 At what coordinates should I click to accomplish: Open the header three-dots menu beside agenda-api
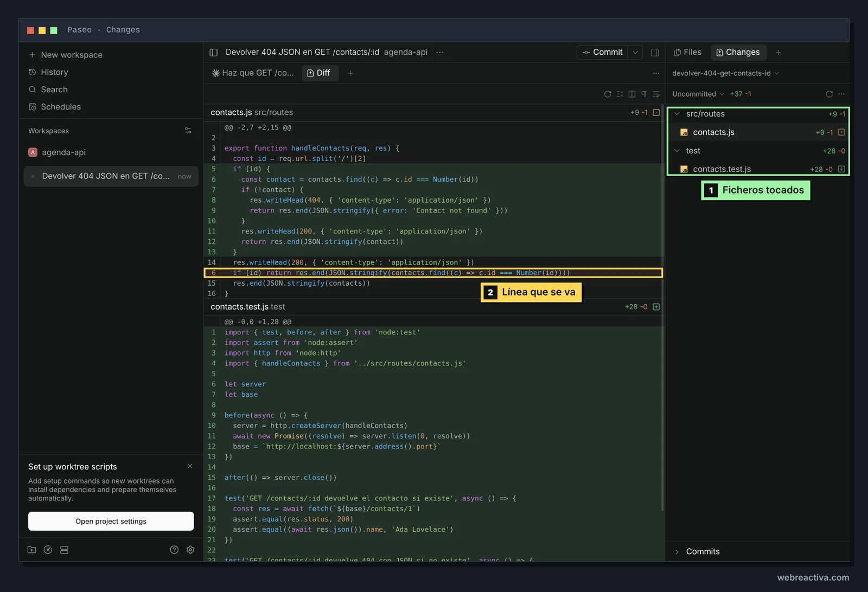440,53
